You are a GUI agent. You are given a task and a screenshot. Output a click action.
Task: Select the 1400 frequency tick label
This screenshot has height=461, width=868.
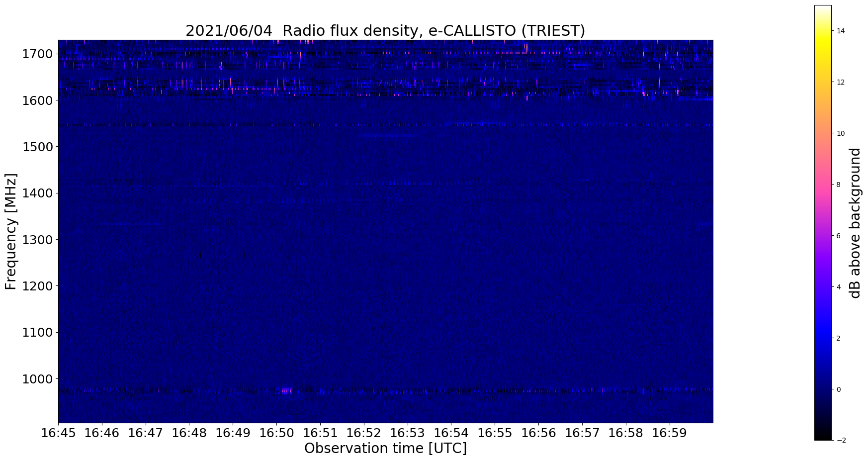[37, 193]
